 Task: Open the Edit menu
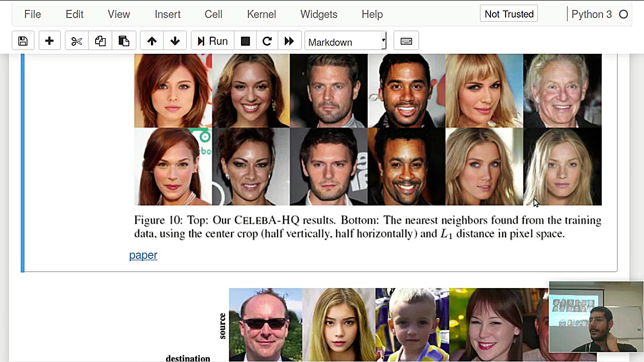click(x=74, y=14)
